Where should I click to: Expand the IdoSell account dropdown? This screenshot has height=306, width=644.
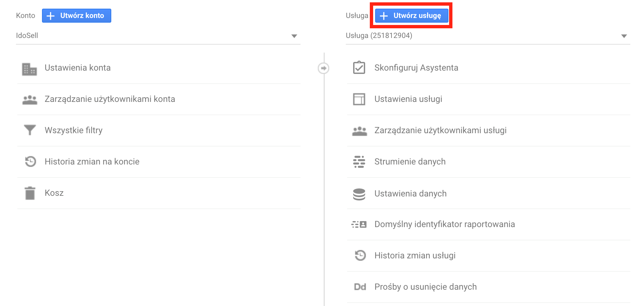tap(158, 36)
